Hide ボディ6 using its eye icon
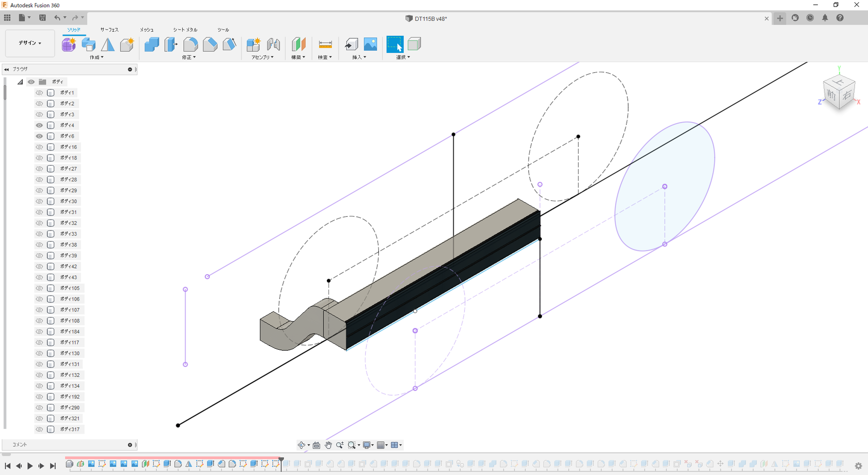Screen dimensions: 868x475 39,136
